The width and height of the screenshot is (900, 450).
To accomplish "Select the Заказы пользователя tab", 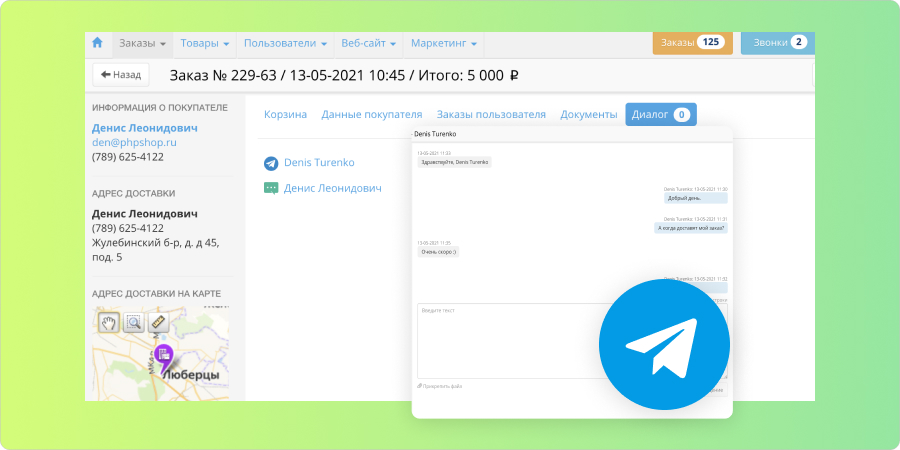I will pos(491,114).
